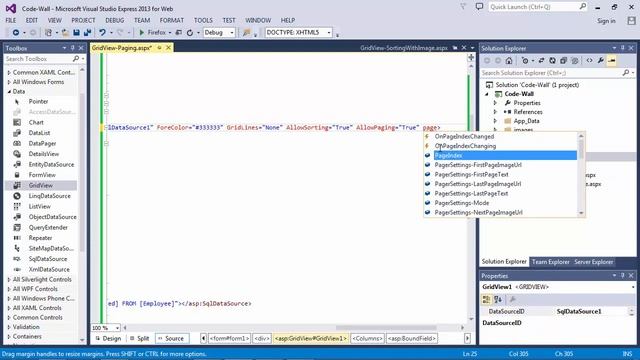Click the <Columns> breadcrumb tag
This screenshot has height=360, width=640.
pyautogui.click(x=367, y=339)
